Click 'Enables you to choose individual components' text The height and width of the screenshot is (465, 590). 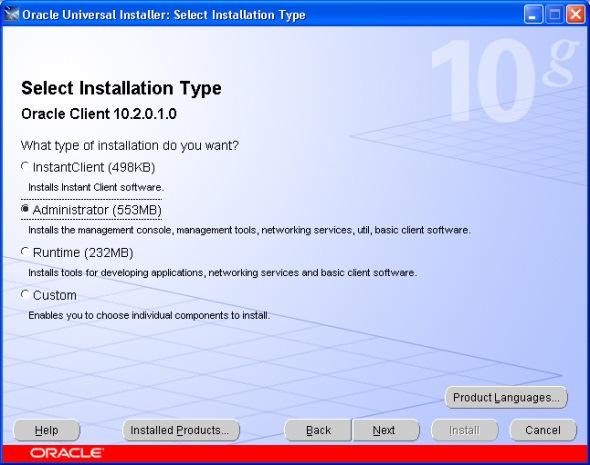[149, 315]
